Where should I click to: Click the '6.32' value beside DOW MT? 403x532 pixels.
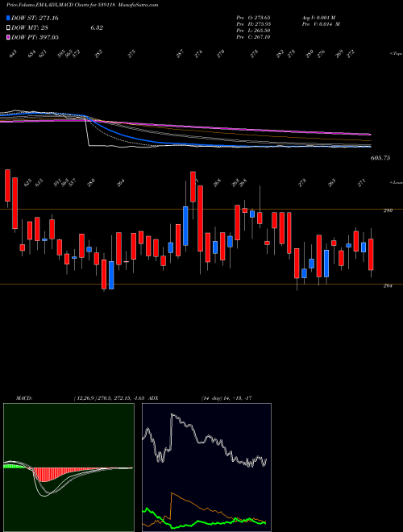97,28
